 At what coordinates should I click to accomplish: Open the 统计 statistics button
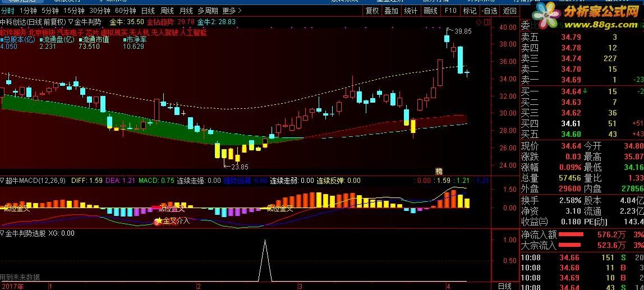click(410, 11)
